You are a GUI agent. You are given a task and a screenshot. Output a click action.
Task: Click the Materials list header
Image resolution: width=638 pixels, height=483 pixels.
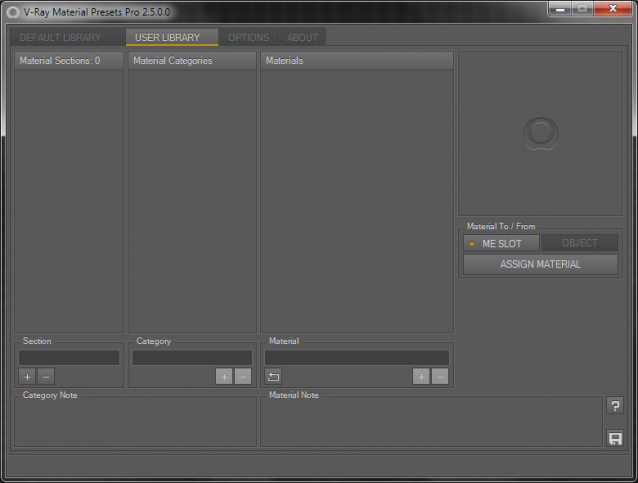tap(357, 61)
